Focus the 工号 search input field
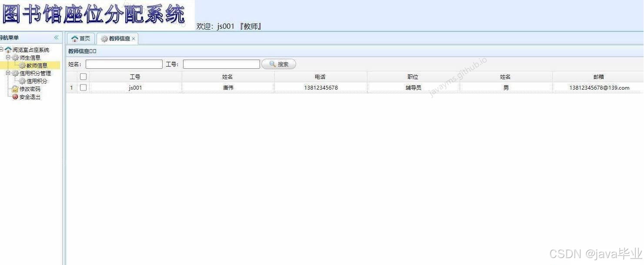Viewport: 644px width, 265px height. pos(221,64)
